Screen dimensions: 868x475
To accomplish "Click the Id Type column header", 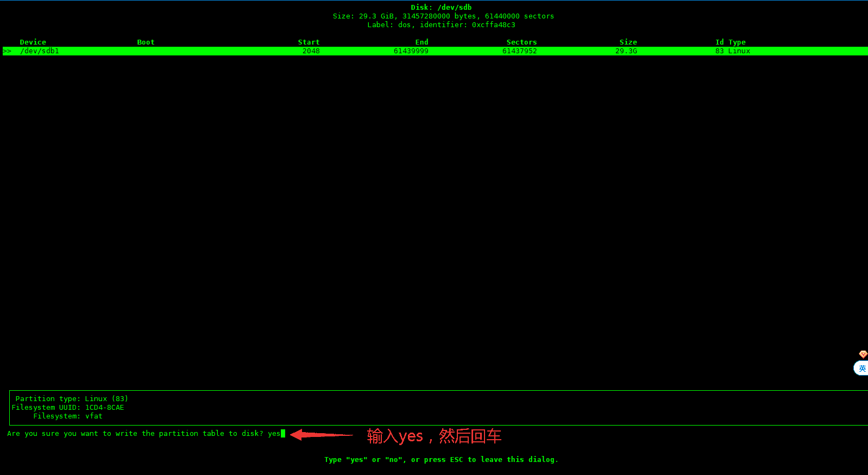I will [x=730, y=42].
